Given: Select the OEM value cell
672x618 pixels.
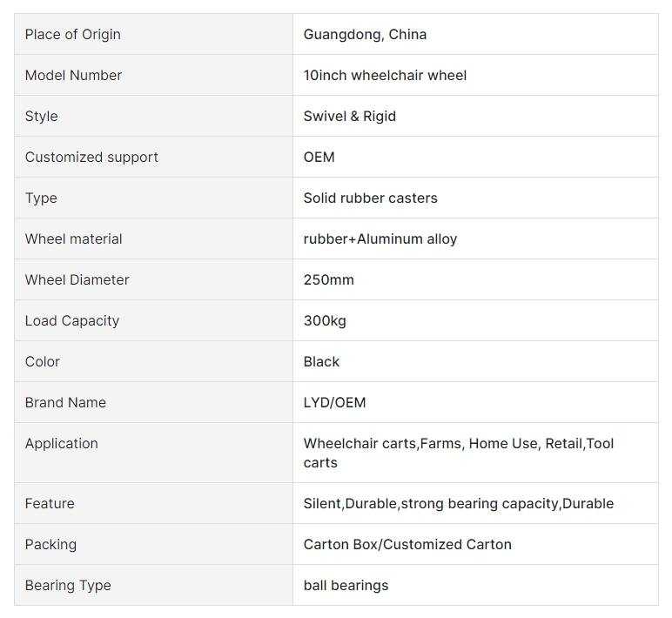Looking at the screenshot, I should 475,157.
